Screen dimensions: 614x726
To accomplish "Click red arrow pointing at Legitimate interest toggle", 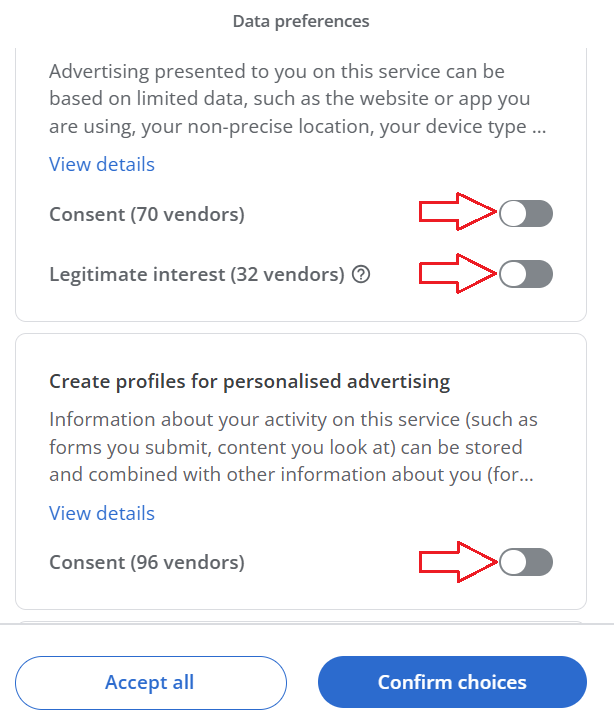I will click(x=458, y=274).
